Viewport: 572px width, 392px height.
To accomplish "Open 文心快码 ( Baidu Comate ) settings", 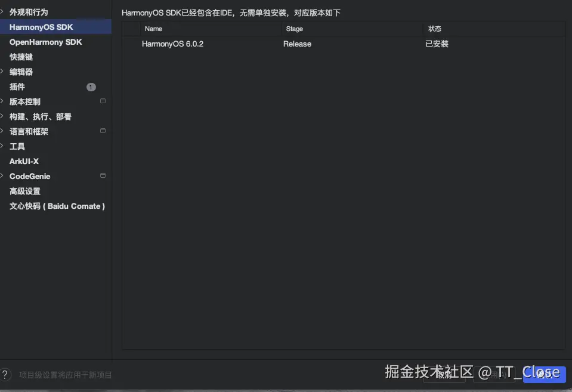I will tap(56, 206).
